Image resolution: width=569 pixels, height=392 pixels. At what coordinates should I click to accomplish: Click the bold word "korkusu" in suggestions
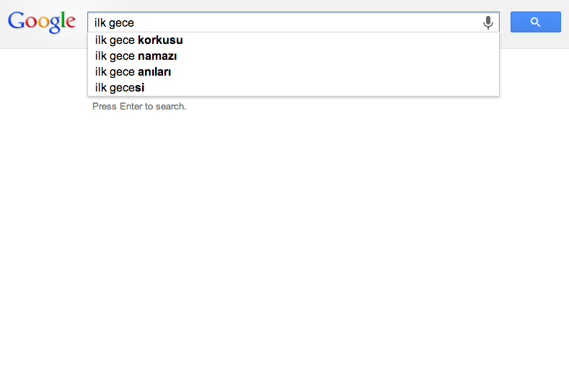[160, 40]
